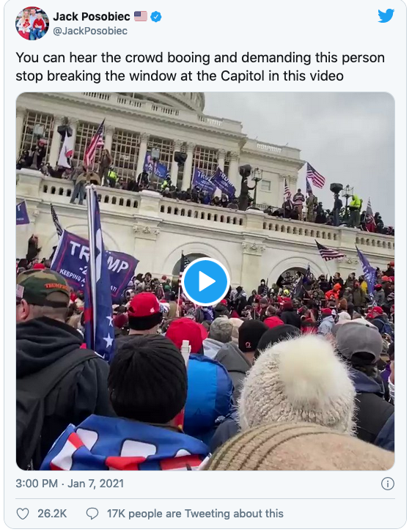Click the blue Twitter bird logo
Viewport: 412px width, 532px height.
tap(386, 15)
